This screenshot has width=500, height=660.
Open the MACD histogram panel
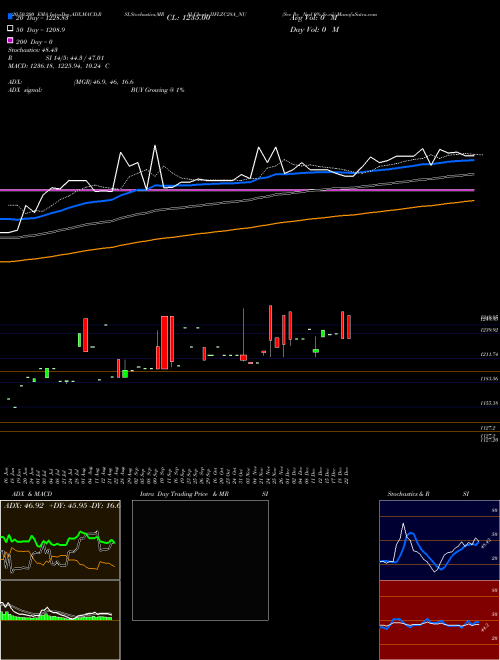(60, 620)
